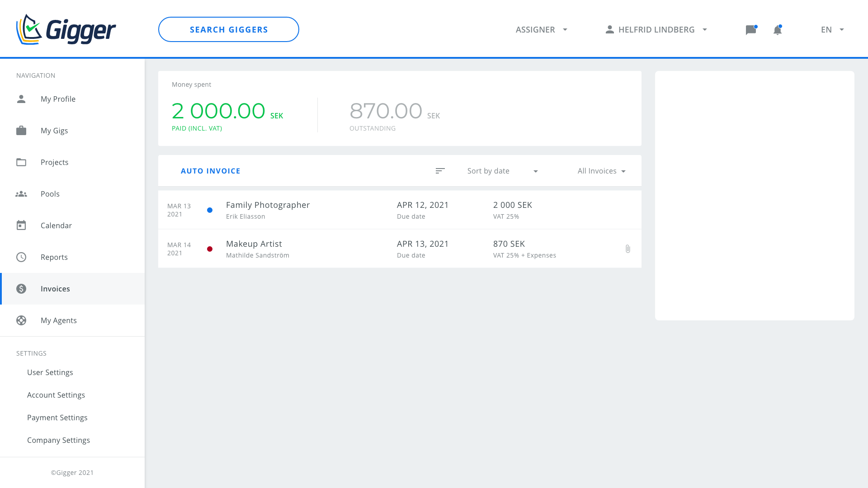The width and height of the screenshot is (868, 488).
Task: Click the Pools group icon
Action: 21,194
